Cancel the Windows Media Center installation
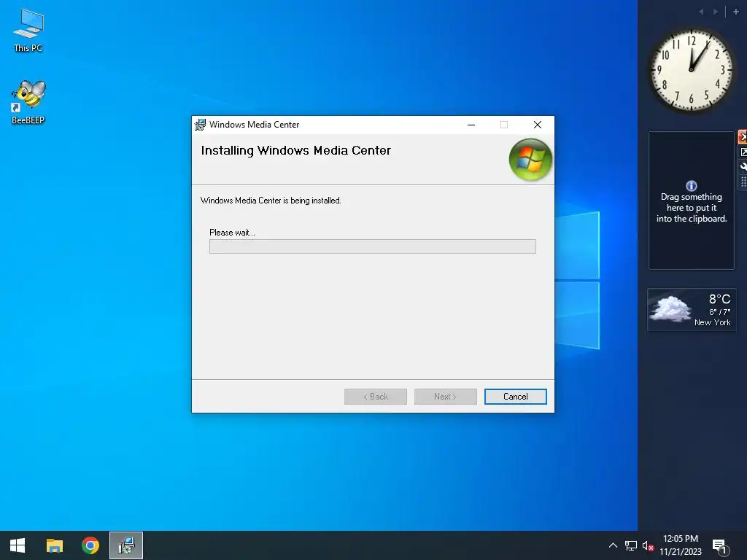 (515, 397)
